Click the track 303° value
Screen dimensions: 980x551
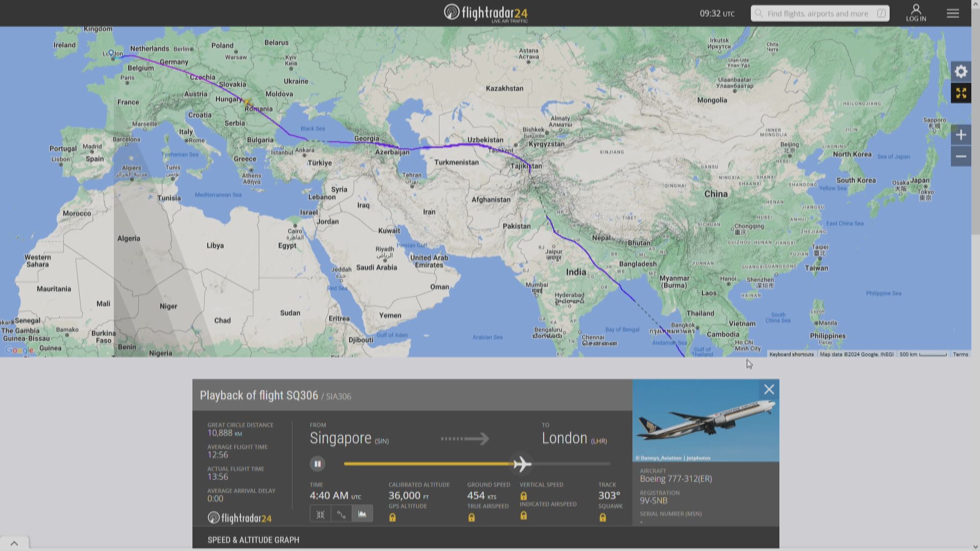[609, 495]
